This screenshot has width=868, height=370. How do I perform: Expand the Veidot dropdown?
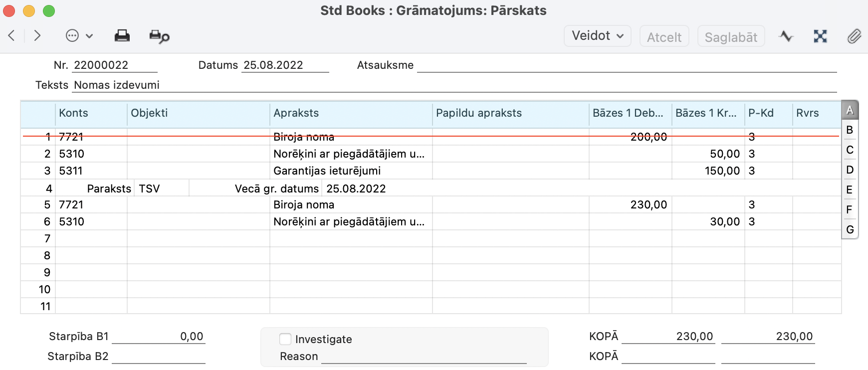click(597, 36)
